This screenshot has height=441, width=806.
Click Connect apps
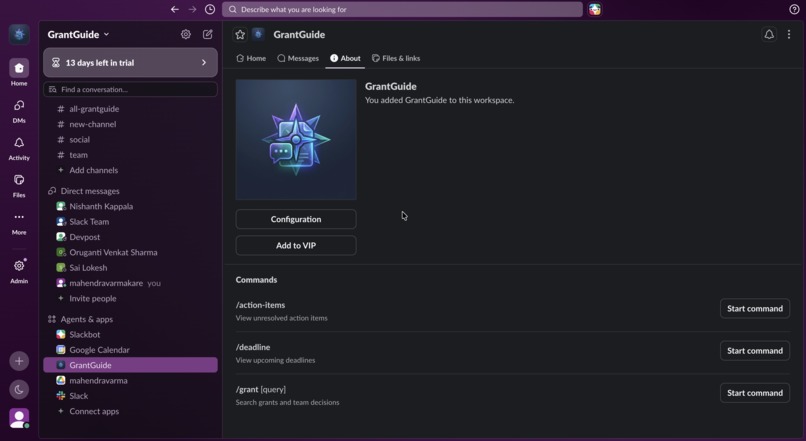131,411
